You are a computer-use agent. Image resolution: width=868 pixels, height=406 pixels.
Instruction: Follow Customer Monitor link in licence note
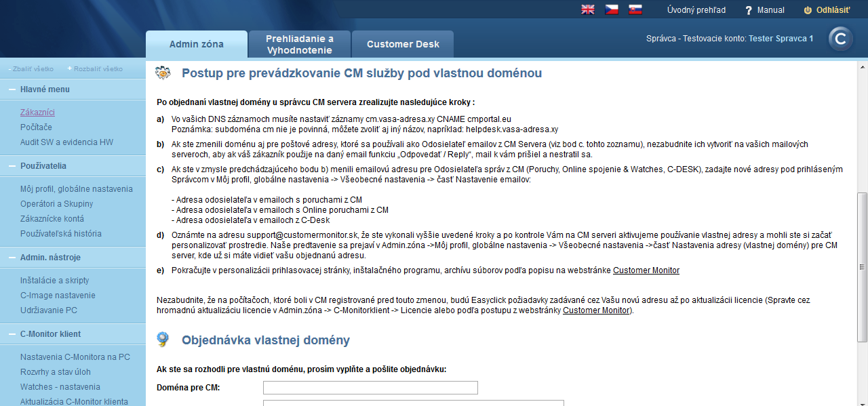[x=596, y=310]
